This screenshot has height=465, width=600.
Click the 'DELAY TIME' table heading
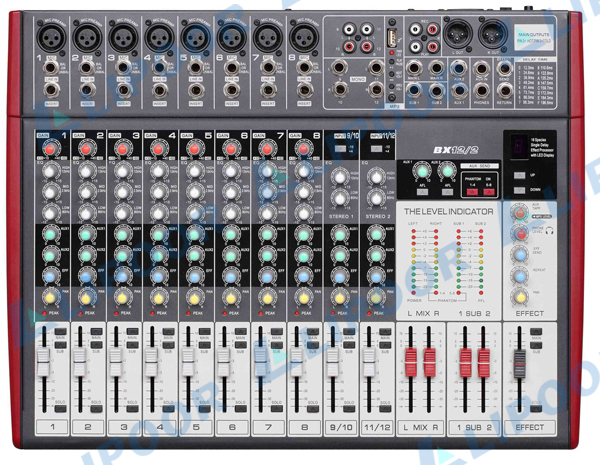[535, 60]
